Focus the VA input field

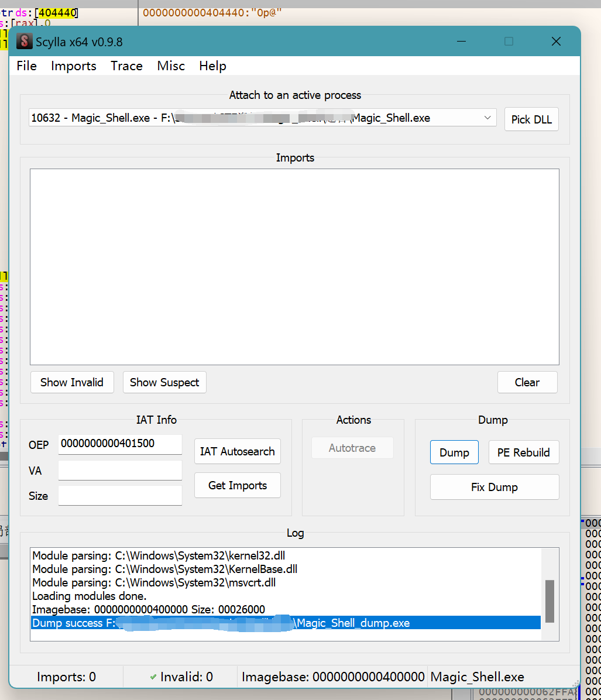(x=120, y=470)
